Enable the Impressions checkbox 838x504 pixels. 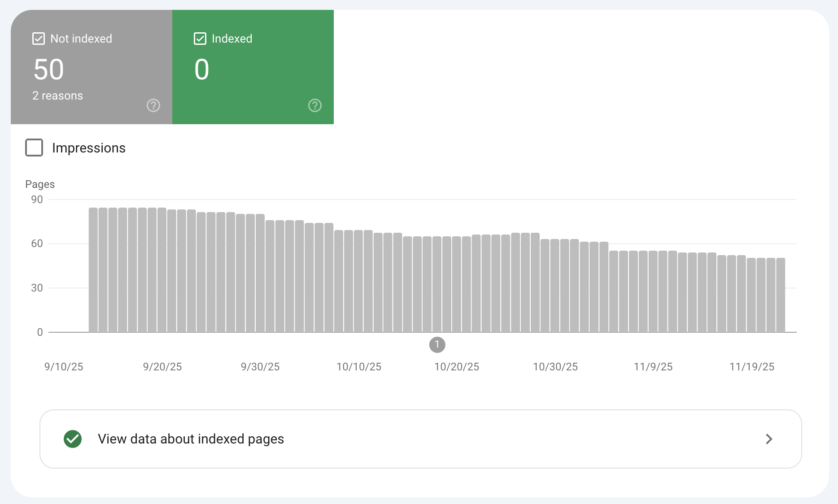pos(34,147)
